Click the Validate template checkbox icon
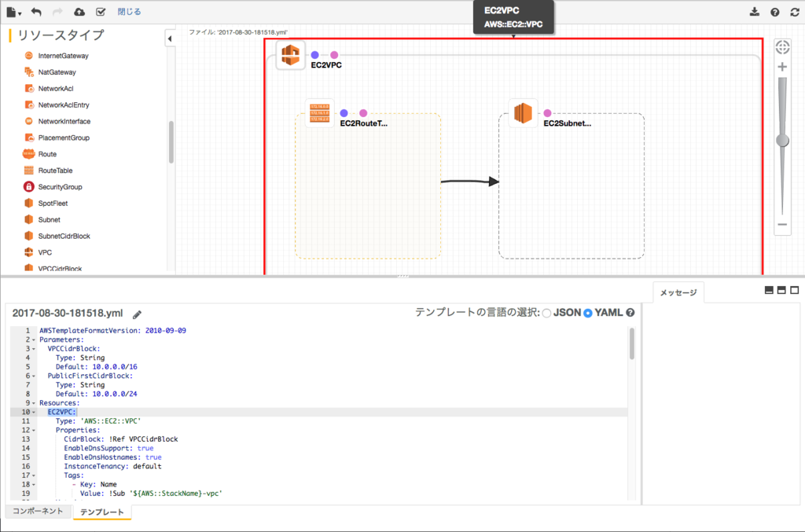This screenshot has width=805, height=532. (x=101, y=12)
